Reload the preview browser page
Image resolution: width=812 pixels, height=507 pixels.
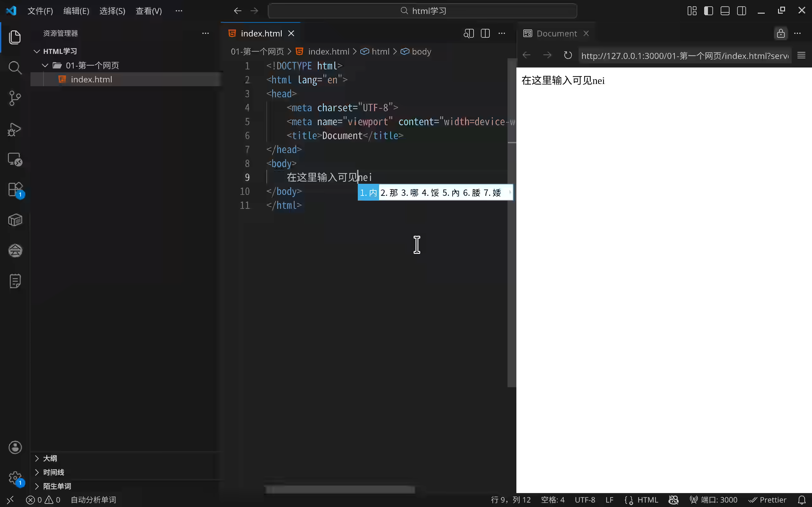[x=568, y=55]
